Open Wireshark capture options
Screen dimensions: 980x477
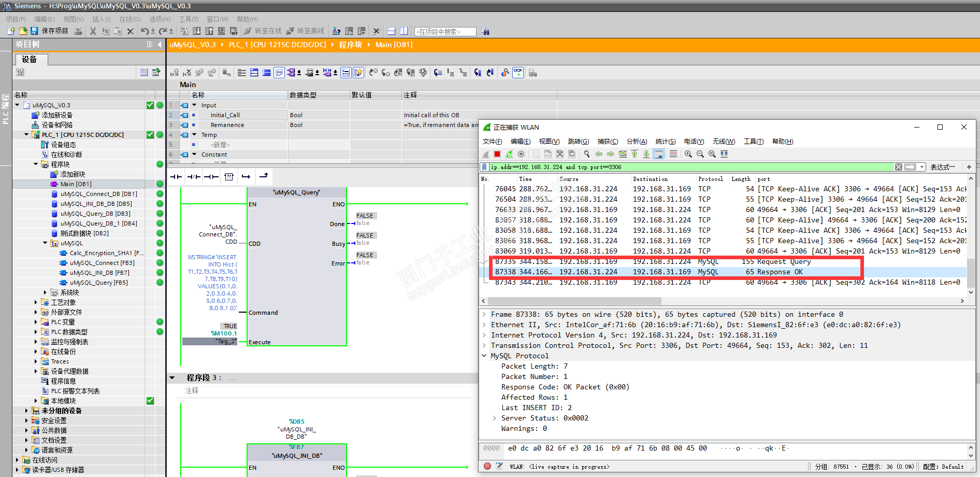click(x=521, y=154)
